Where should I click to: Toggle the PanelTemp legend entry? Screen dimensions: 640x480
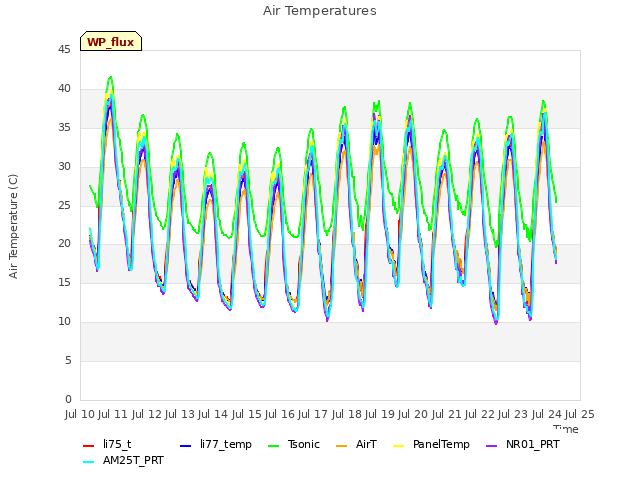point(431,444)
